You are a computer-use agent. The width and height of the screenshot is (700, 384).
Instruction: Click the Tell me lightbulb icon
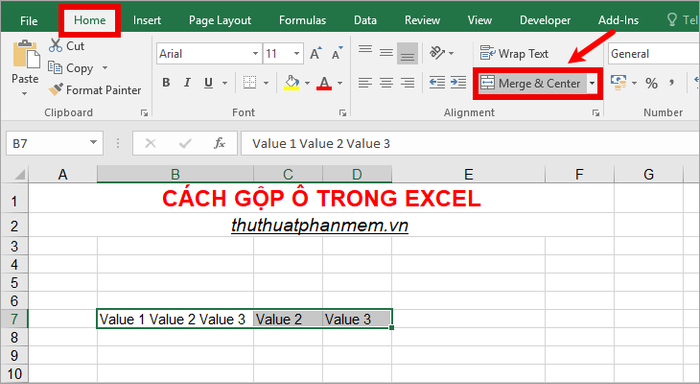point(671,19)
